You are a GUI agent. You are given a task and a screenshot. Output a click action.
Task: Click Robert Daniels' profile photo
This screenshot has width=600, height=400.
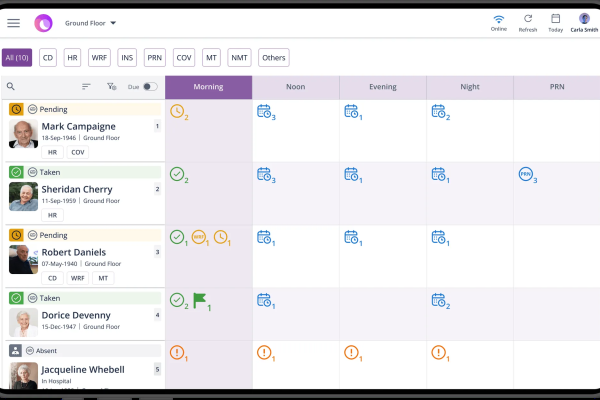23,259
